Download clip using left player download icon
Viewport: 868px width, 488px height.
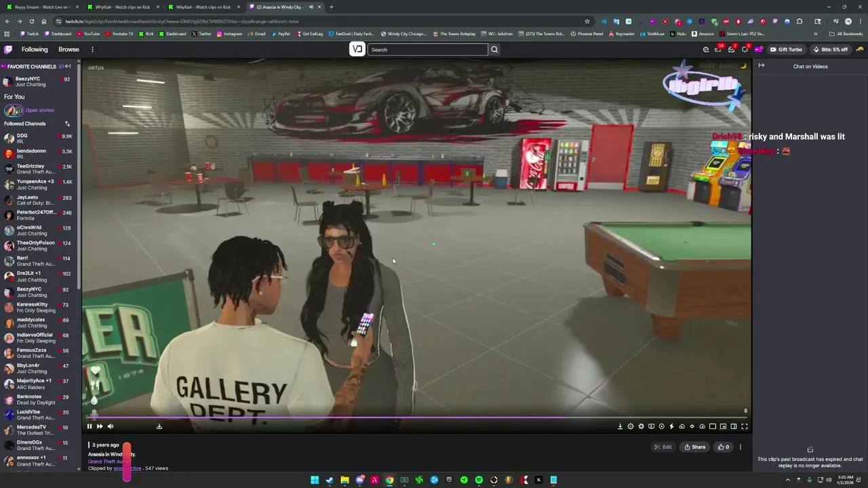click(x=159, y=426)
